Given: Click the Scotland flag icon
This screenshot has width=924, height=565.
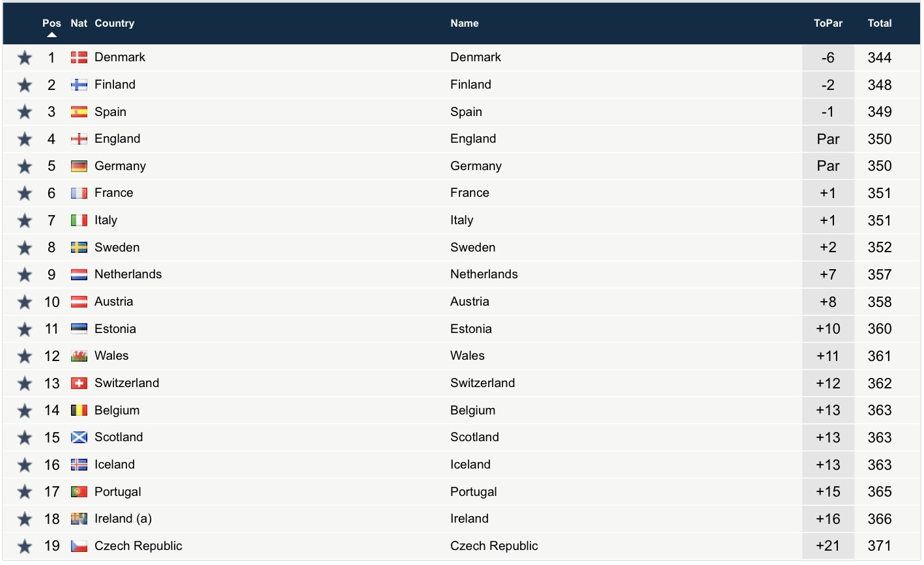Looking at the screenshot, I should coord(79,437).
